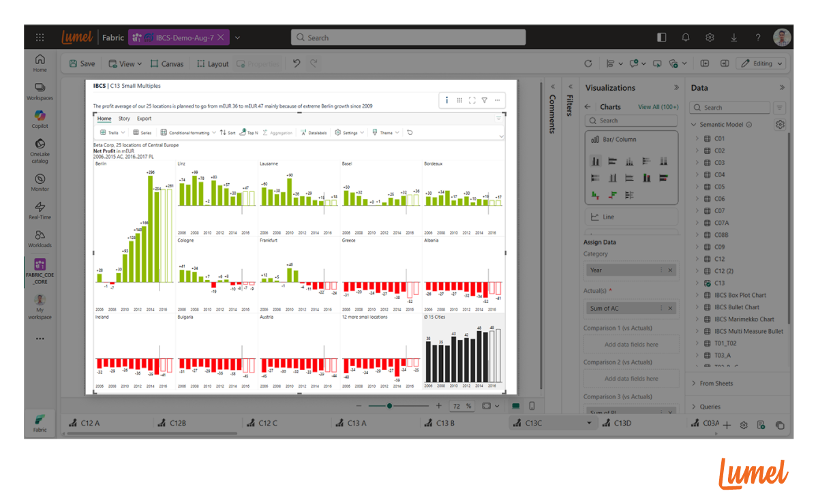Click the focus mode icon on the visual
The height and width of the screenshot is (504, 818).
pos(472,100)
